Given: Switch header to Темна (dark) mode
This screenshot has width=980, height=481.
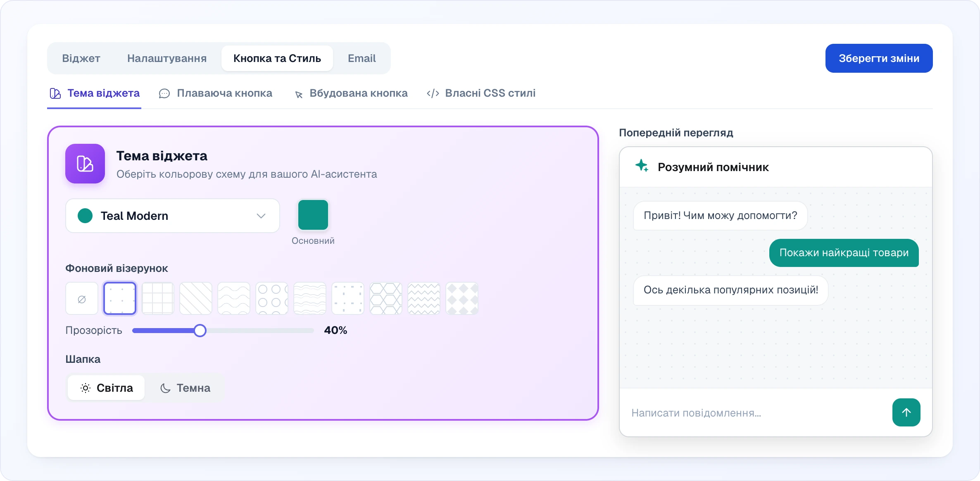Looking at the screenshot, I should pos(185,388).
